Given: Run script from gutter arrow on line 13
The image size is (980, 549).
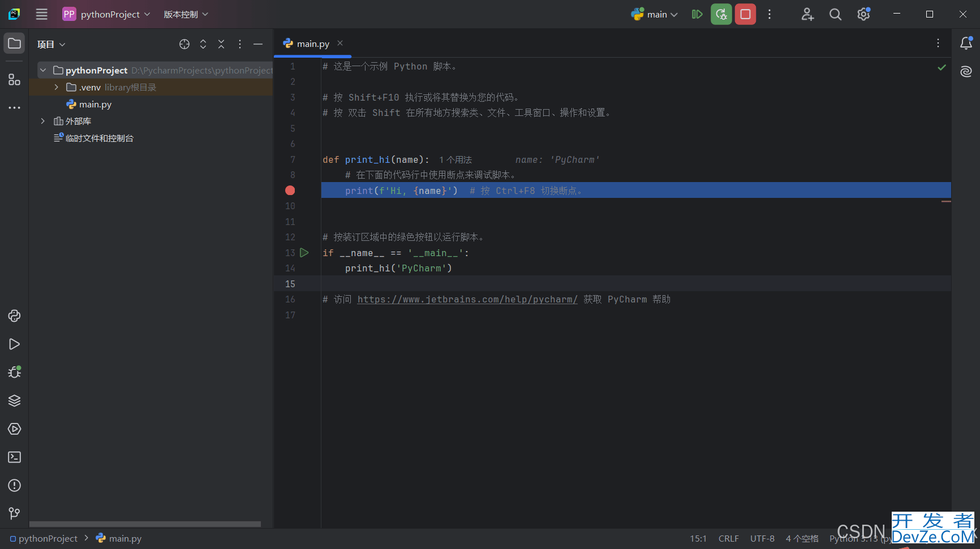Looking at the screenshot, I should tap(304, 253).
